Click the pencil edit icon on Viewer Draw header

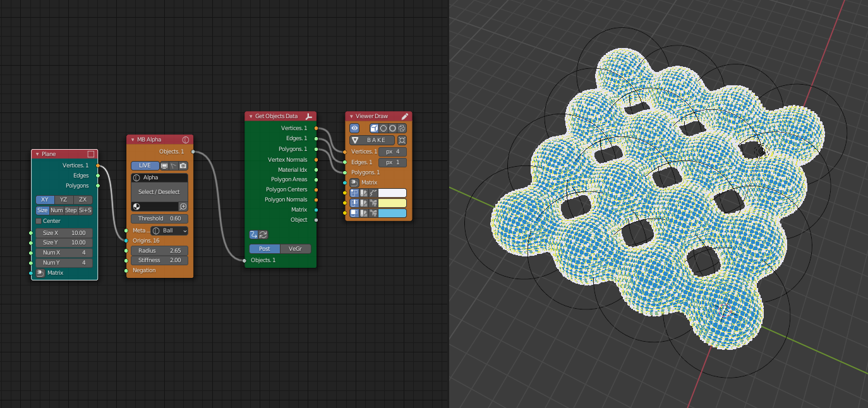[404, 117]
